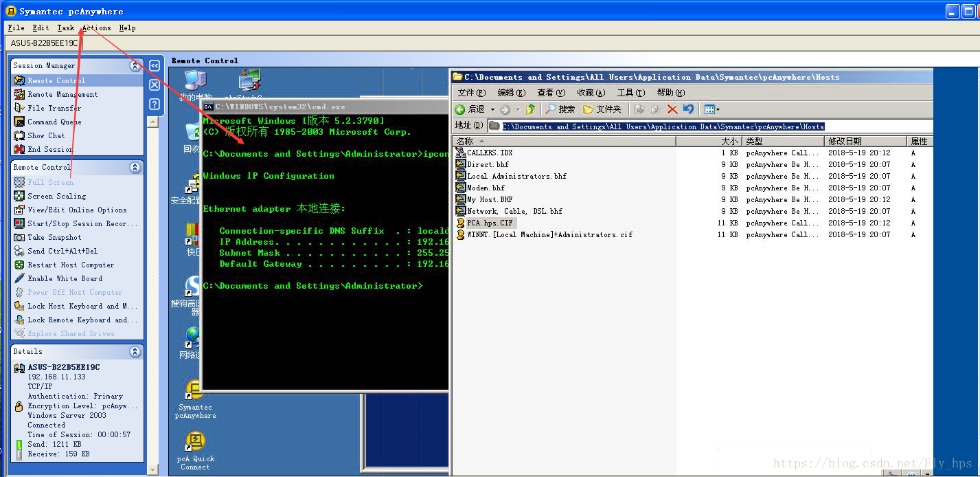
Task: Open the Task menu
Action: coord(66,28)
